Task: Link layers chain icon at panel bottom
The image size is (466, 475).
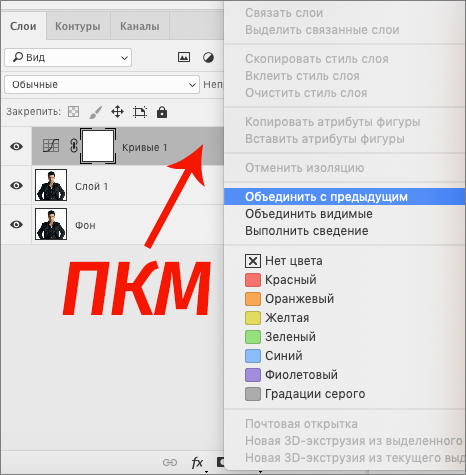Action: coord(170,463)
